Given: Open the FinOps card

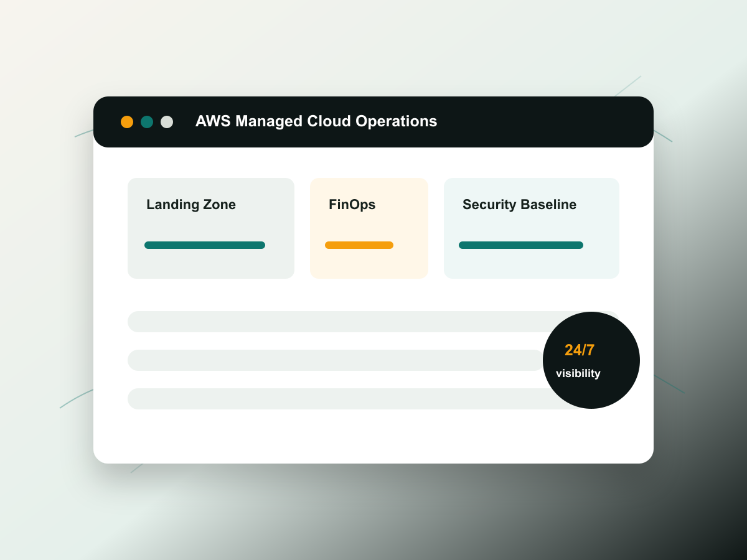Looking at the screenshot, I should point(369,228).
